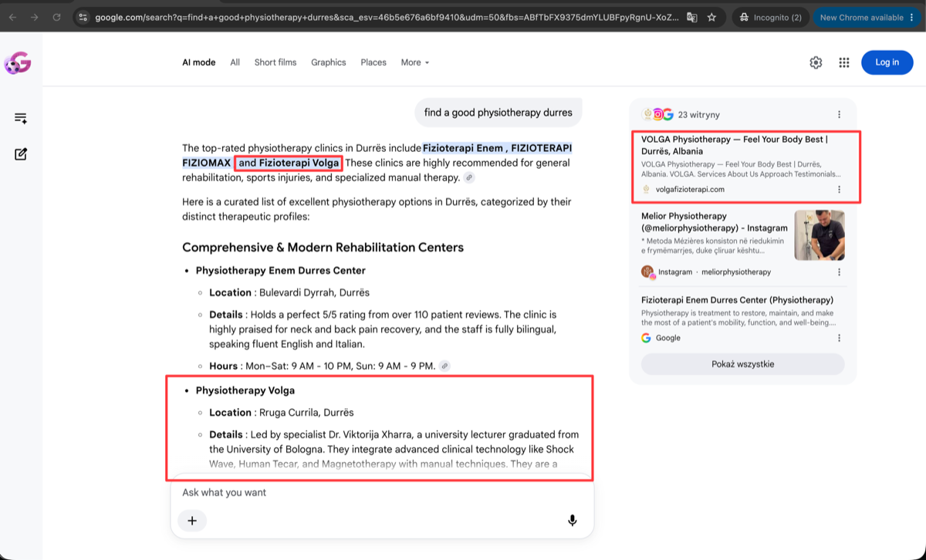Click source link icon after Hours line
This screenshot has height=560, width=926.
pyautogui.click(x=444, y=366)
